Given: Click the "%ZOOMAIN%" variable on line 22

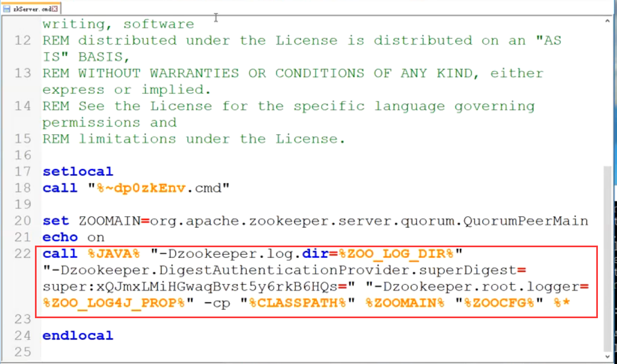Looking at the screenshot, I should pos(405,303).
